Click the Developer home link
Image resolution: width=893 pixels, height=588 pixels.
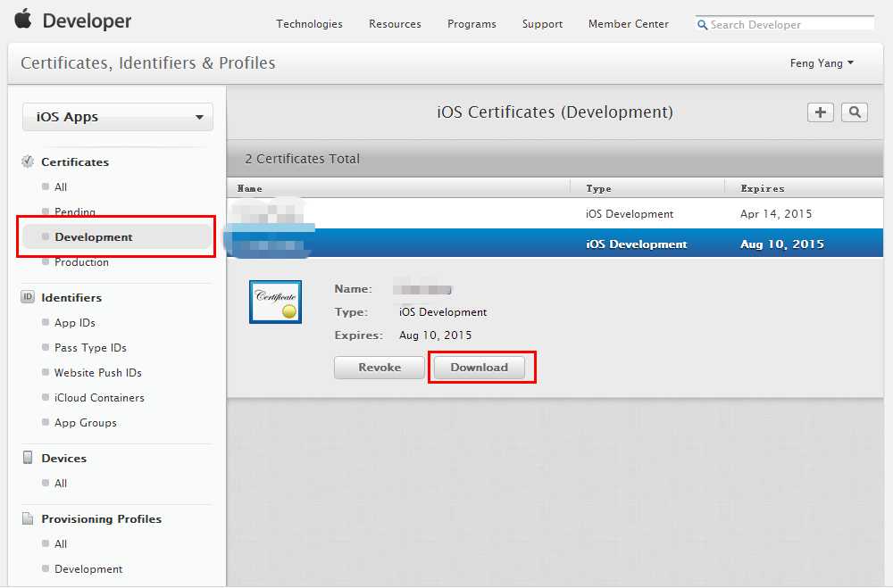[87, 21]
